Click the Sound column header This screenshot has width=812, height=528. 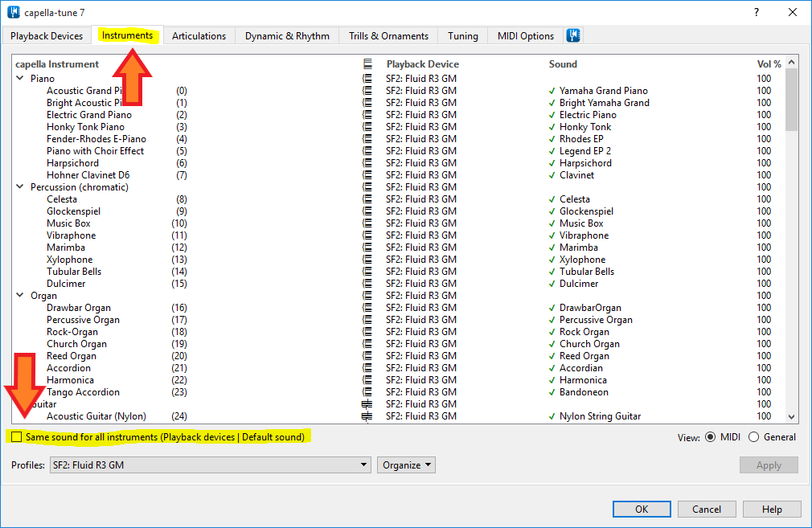pyautogui.click(x=563, y=64)
